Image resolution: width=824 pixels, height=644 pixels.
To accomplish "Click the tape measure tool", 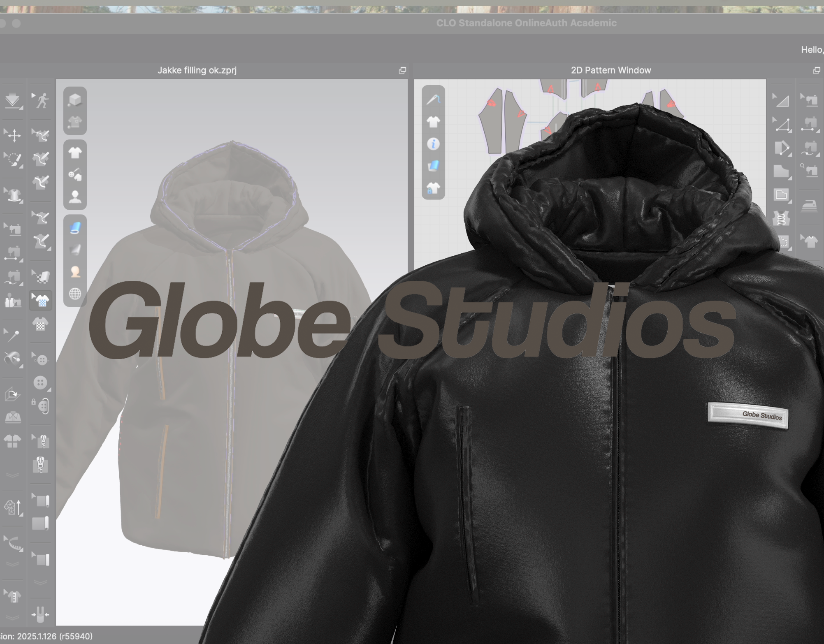I will pyautogui.click(x=13, y=544).
